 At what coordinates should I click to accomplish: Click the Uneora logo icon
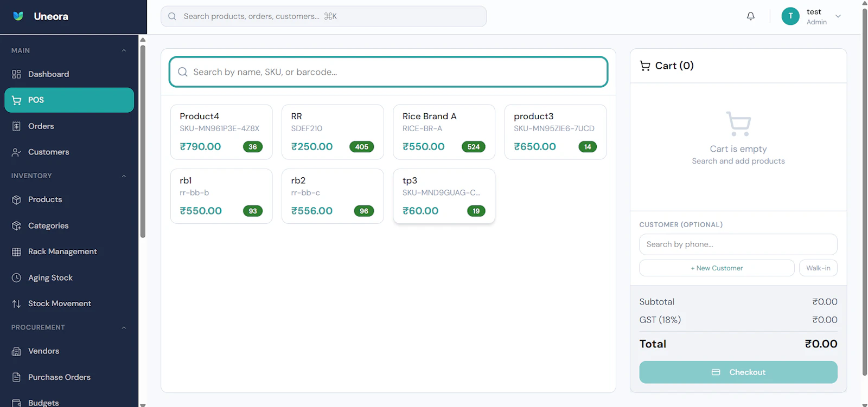[x=18, y=16]
